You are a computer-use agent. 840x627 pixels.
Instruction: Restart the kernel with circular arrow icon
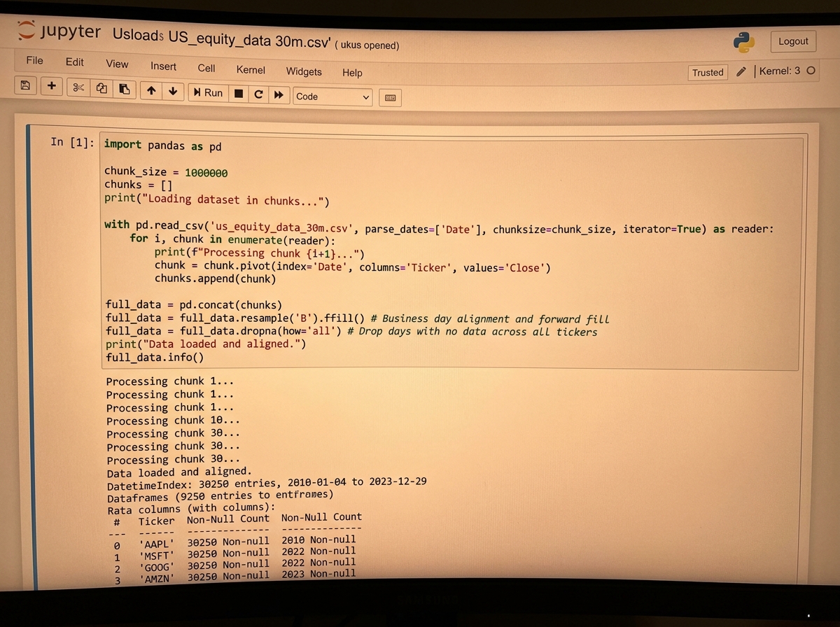click(x=258, y=94)
